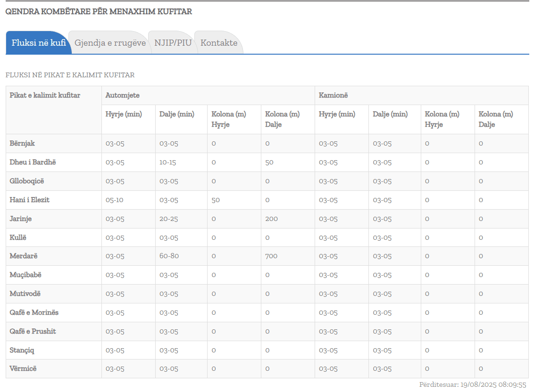The height and width of the screenshot is (392, 534).
Task: Select the Jarinje border crossing row label
Action: (21, 219)
